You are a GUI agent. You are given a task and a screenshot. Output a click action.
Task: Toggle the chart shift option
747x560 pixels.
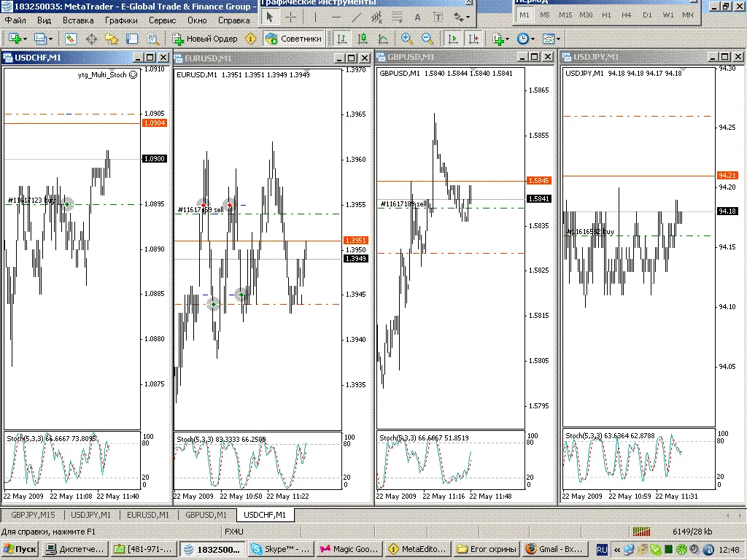tap(474, 38)
